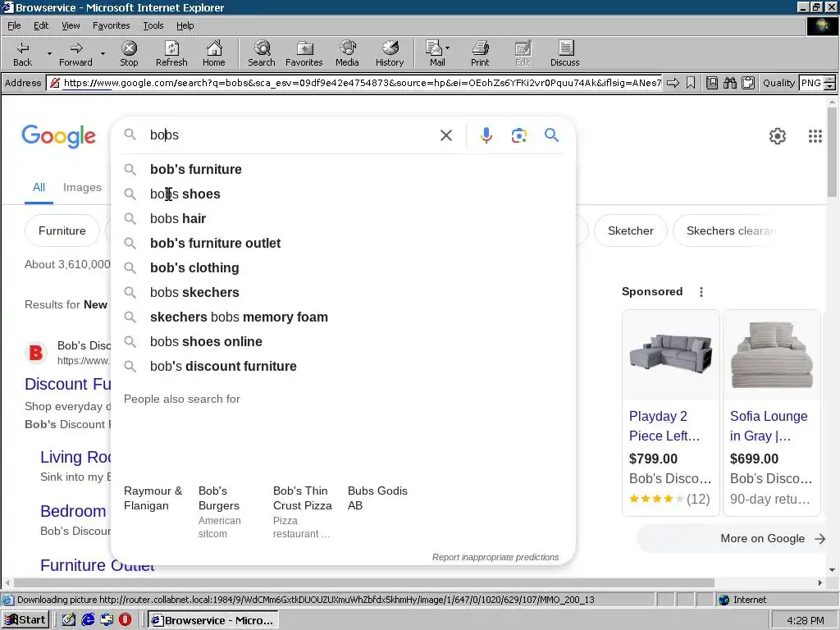Expand the Mail button dropdown arrow
The width and height of the screenshot is (840, 630).
[x=448, y=48]
